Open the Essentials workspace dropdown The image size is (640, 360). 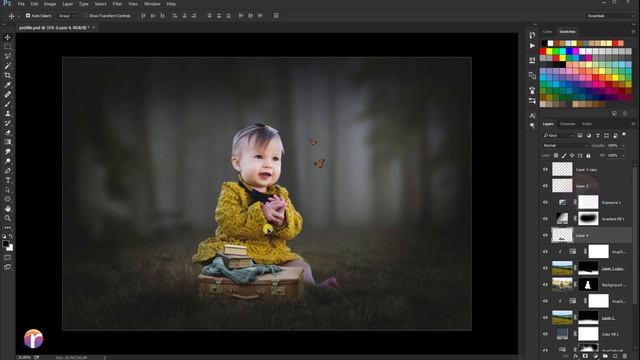(610, 16)
